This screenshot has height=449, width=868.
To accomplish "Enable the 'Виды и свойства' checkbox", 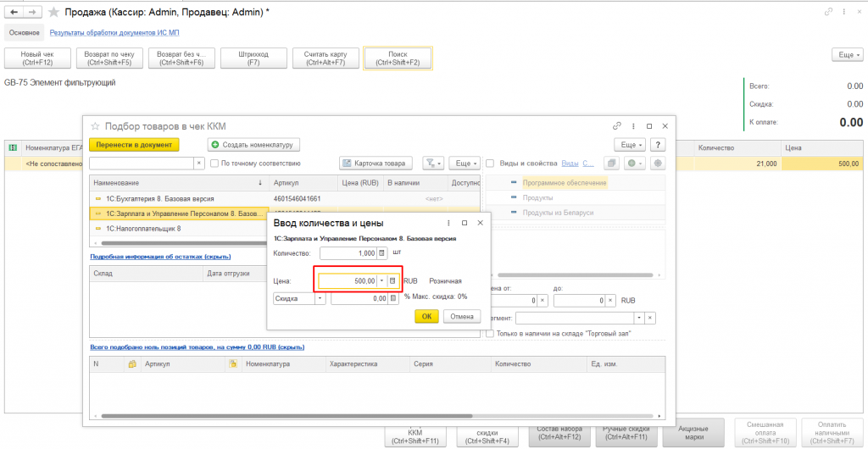I will [x=490, y=164].
